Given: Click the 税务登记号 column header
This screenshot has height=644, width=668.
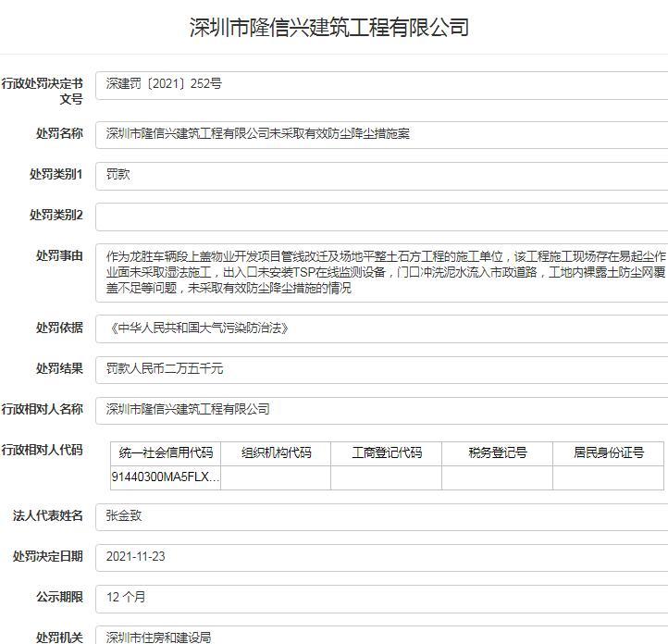Looking at the screenshot, I should [x=497, y=453].
